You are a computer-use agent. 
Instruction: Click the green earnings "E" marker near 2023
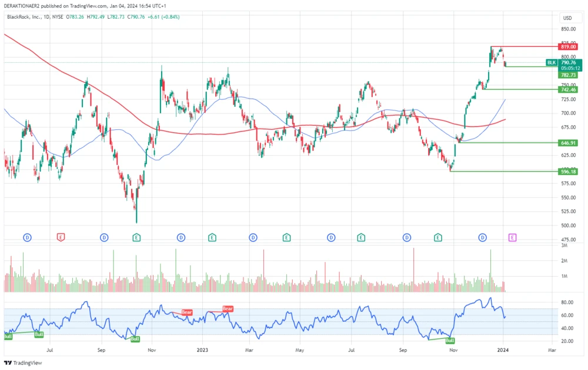pyautogui.click(x=211, y=237)
